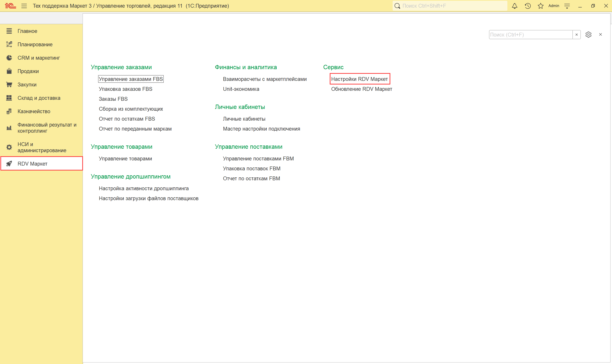Click the Admin user label

click(554, 6)
